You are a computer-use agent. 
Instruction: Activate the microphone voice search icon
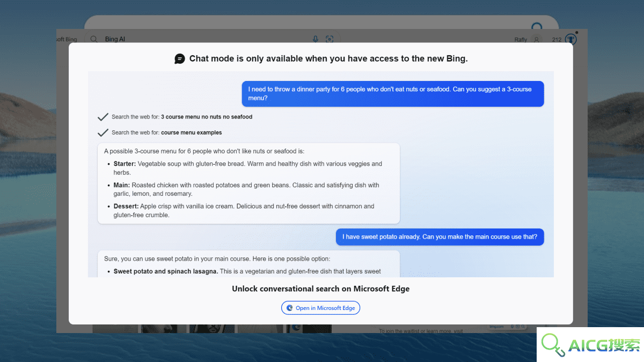(316, 39)
